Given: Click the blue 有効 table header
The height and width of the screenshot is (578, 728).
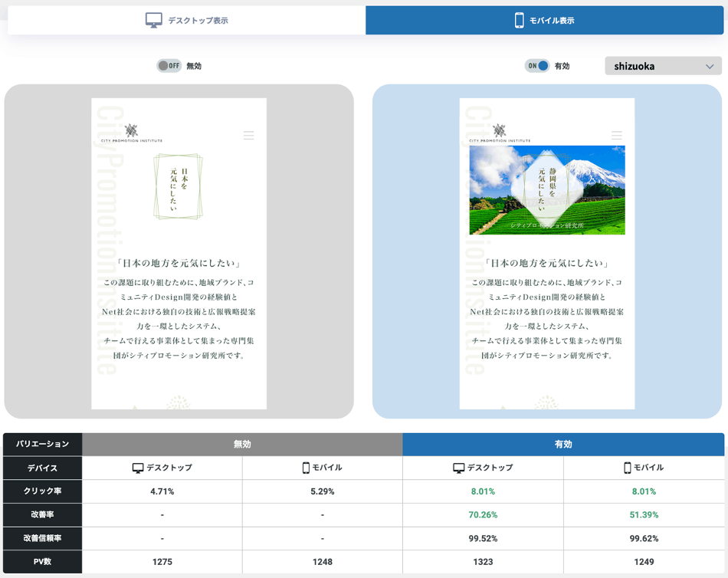Looking at the screenshot, I should tap(563, 445).
